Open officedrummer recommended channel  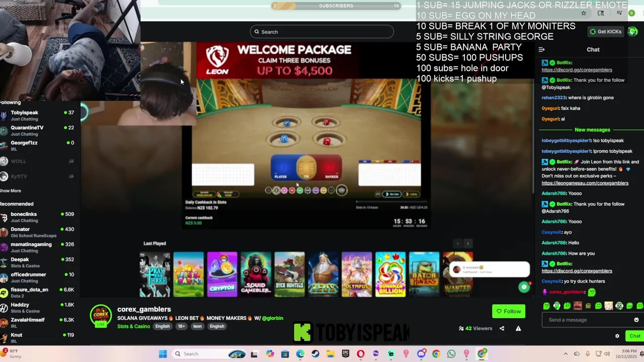37,277
